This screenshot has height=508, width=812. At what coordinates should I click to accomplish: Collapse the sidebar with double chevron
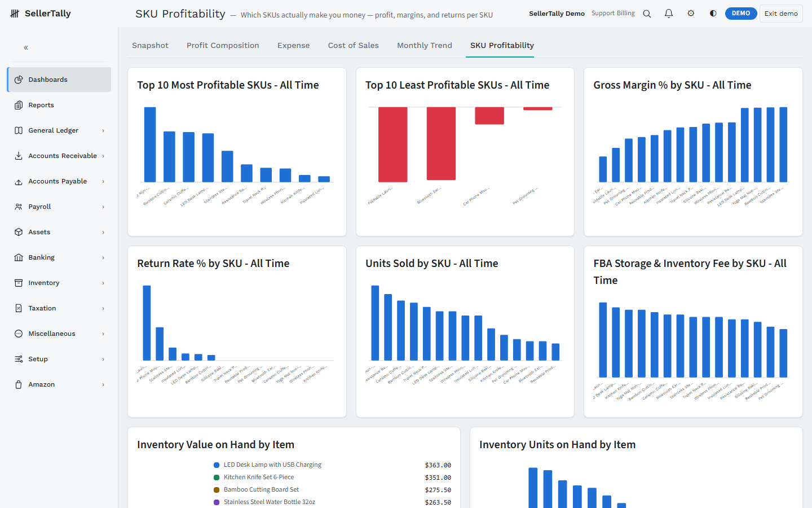tap(26, 48)
